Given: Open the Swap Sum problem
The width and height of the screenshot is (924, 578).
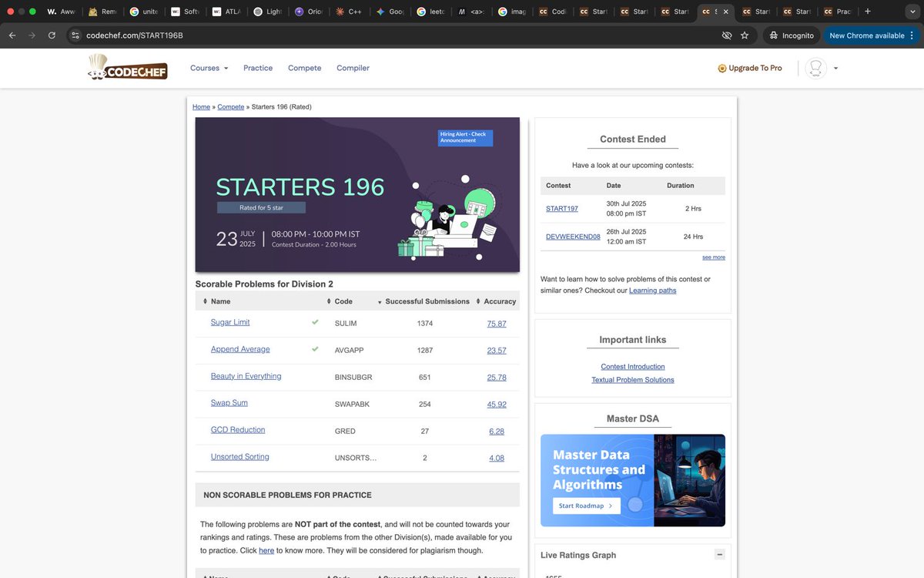Looking at the screenshot, I should click(229, 403).
